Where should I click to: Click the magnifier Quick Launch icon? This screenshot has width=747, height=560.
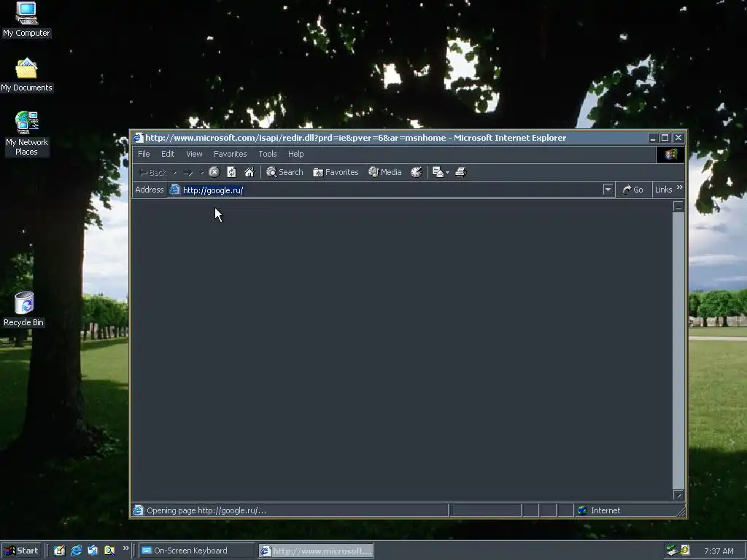click(109, 551)
